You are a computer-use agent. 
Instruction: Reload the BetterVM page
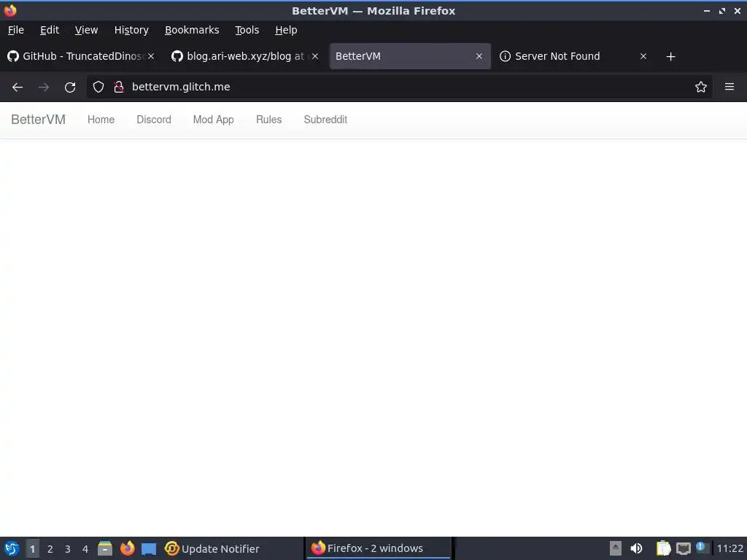point(70,87)
